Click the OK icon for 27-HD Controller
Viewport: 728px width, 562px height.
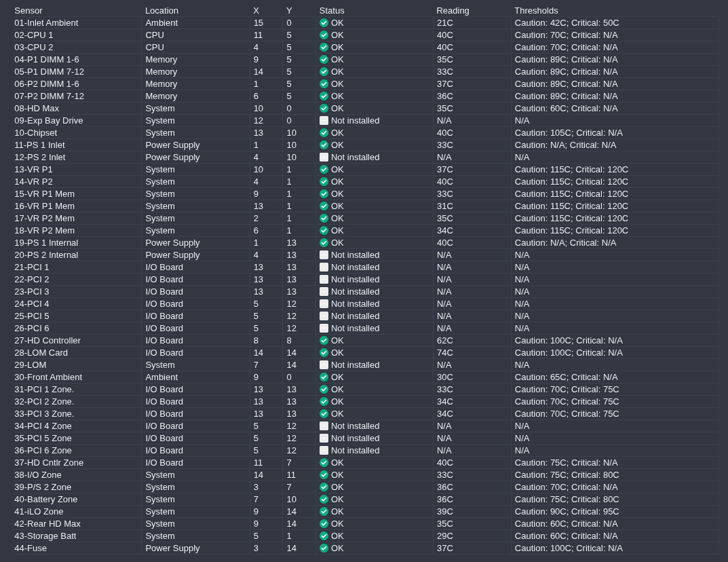(324, 341)
